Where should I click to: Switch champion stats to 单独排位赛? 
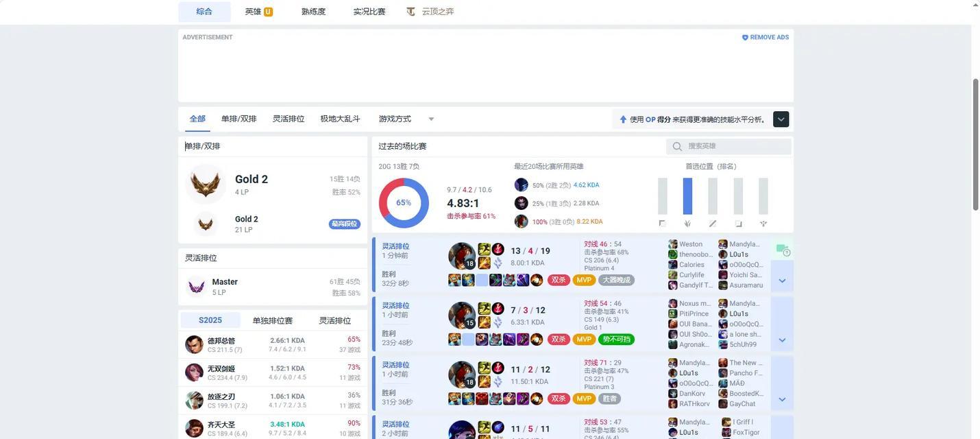(x=272, y=320)
